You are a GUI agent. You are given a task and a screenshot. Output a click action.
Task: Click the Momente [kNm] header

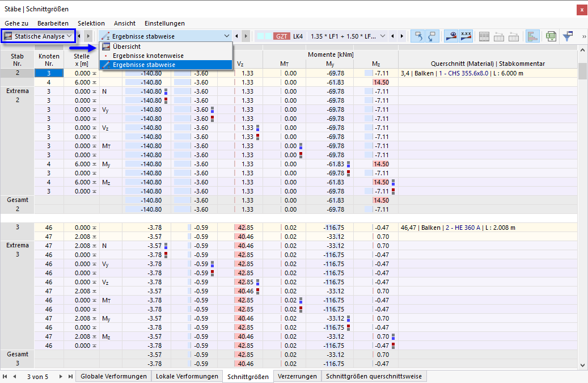(331, 55)
